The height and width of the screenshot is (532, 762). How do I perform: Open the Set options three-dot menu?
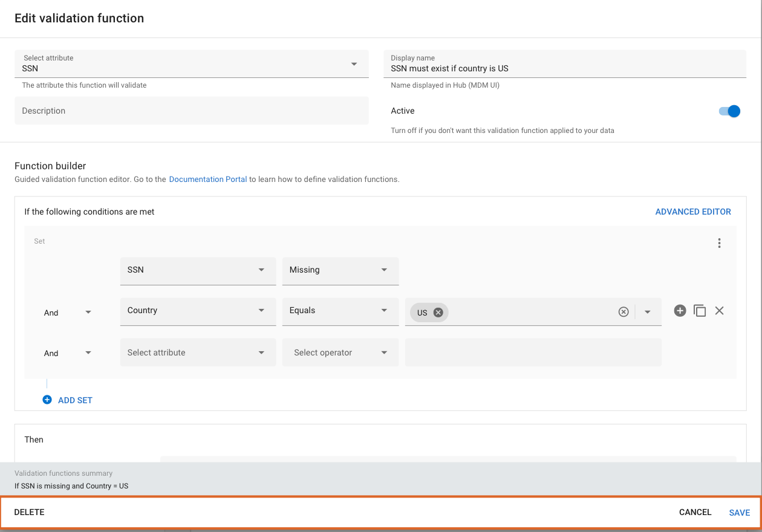719,243
